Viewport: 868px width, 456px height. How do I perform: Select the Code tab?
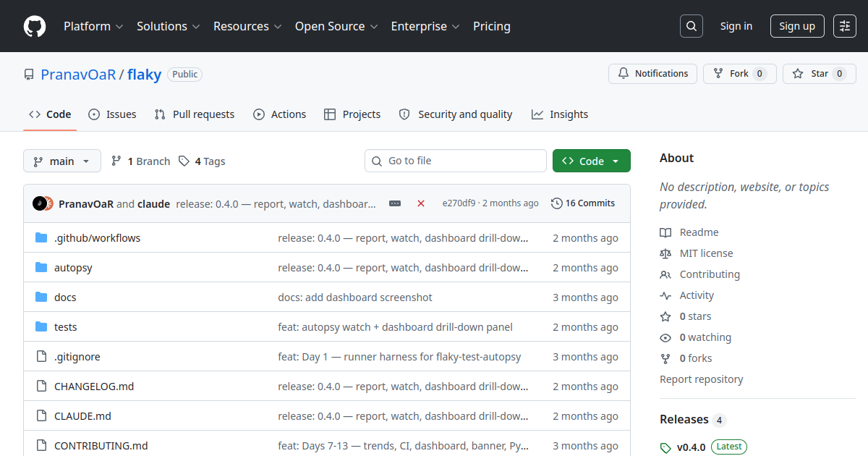coord(50,114)
